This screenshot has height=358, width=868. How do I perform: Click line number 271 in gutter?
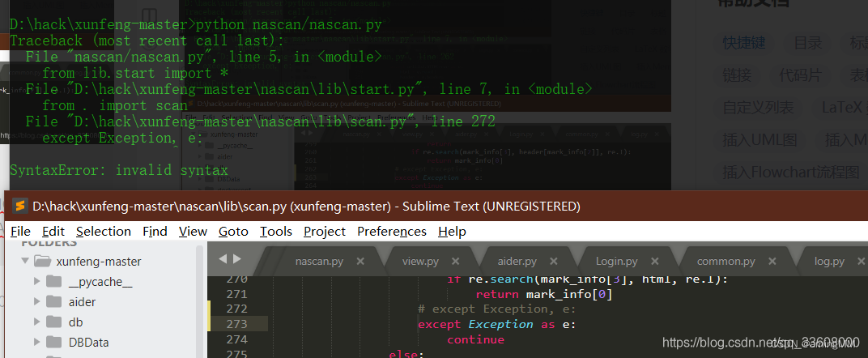237,294
